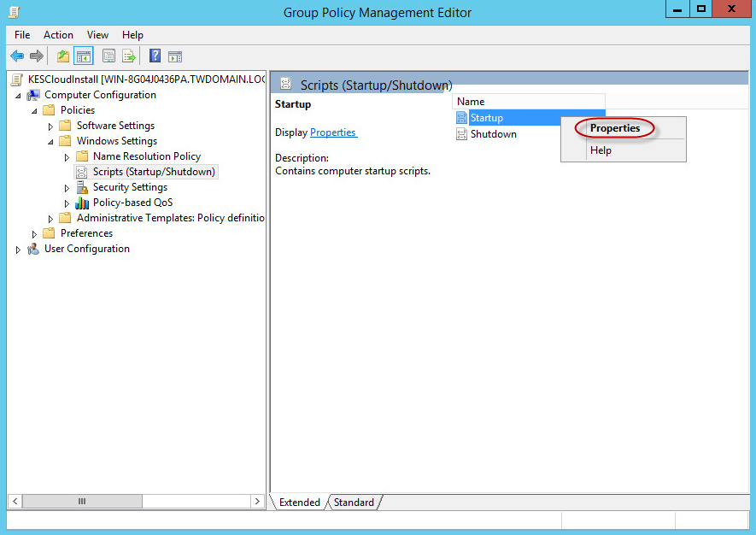Collapse the Windows Settings node
Screen dimensions: 756x535
coord(50,140)
